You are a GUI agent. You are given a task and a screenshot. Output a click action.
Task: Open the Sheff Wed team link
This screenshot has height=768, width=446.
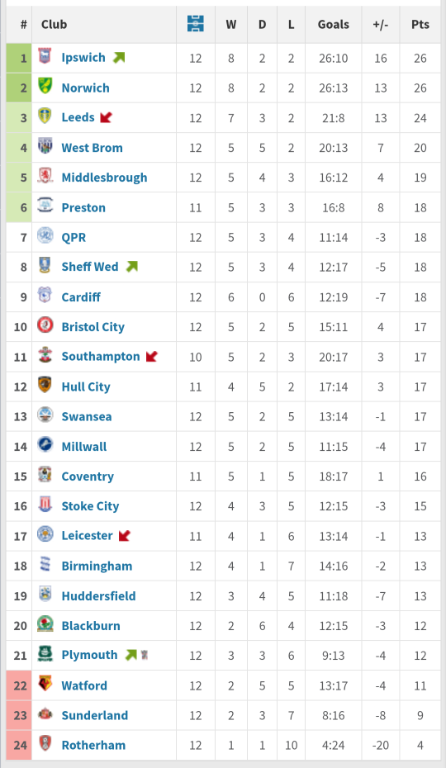click(90, 267)
